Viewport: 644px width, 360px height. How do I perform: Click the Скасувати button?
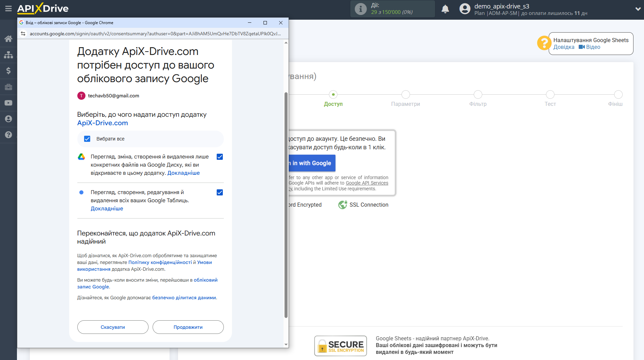point(113,327)
